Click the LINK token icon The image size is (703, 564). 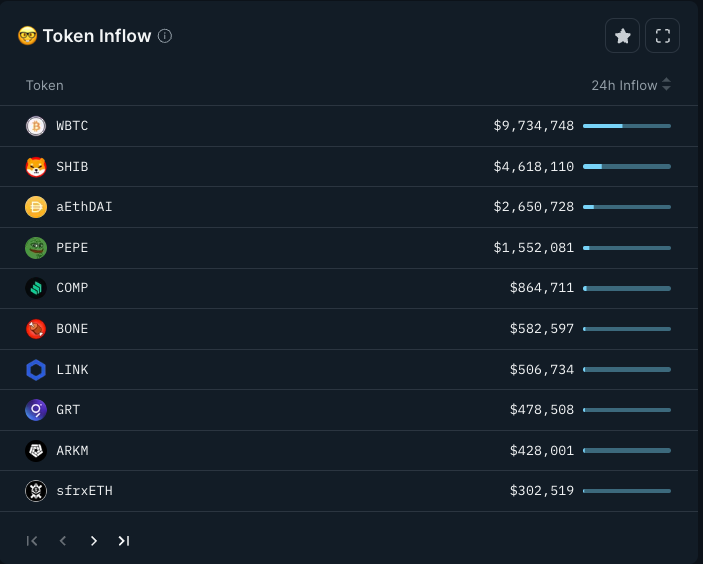point(36,370)
